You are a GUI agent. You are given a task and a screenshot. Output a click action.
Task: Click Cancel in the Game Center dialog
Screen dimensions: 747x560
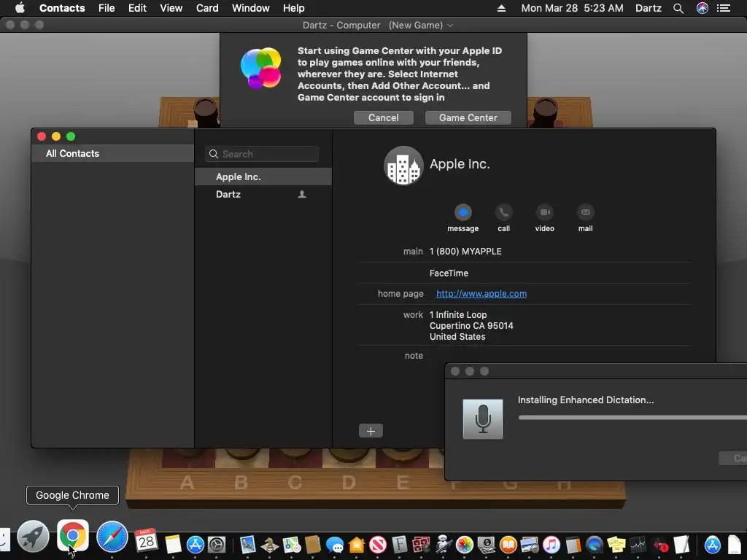tap(384, 117)
